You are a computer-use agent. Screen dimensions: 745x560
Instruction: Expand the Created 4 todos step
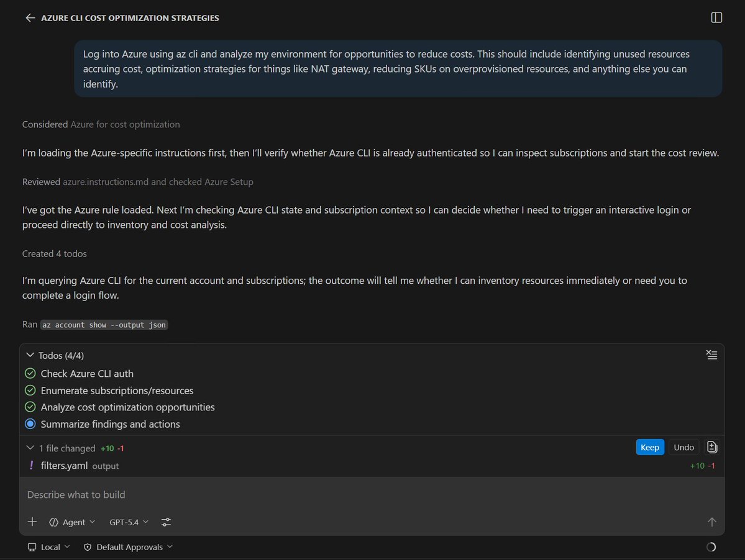pyautogui.click(x=54, y=253)
